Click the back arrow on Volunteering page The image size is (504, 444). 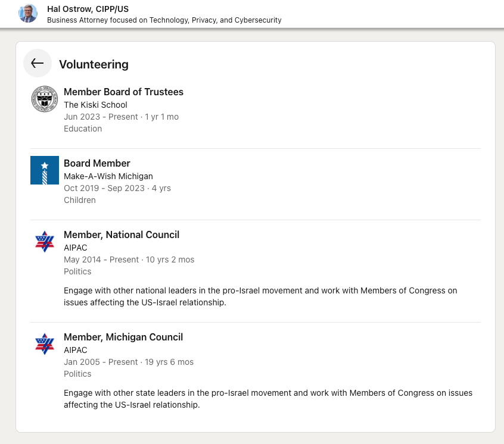(37, 63)
